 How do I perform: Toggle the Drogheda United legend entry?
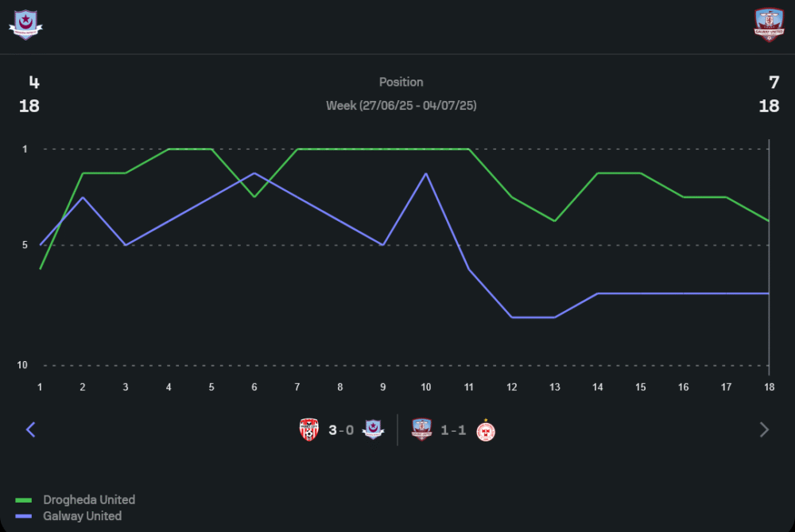89,500
